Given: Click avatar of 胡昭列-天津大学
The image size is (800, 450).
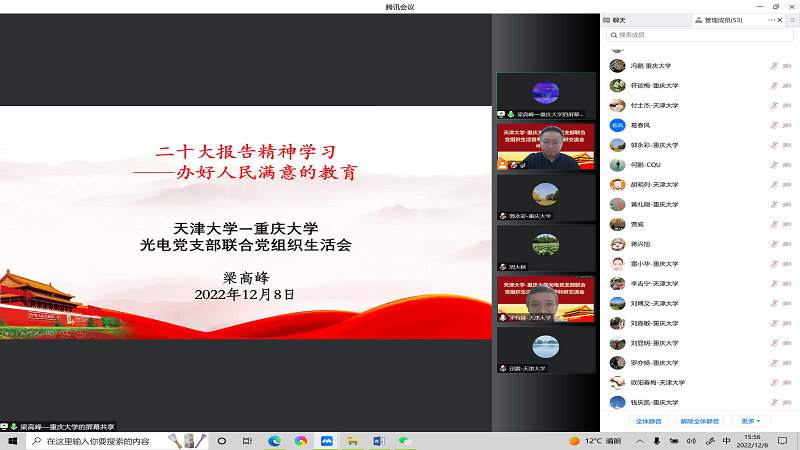Looking at the screenshot, I should pos(617,184).
